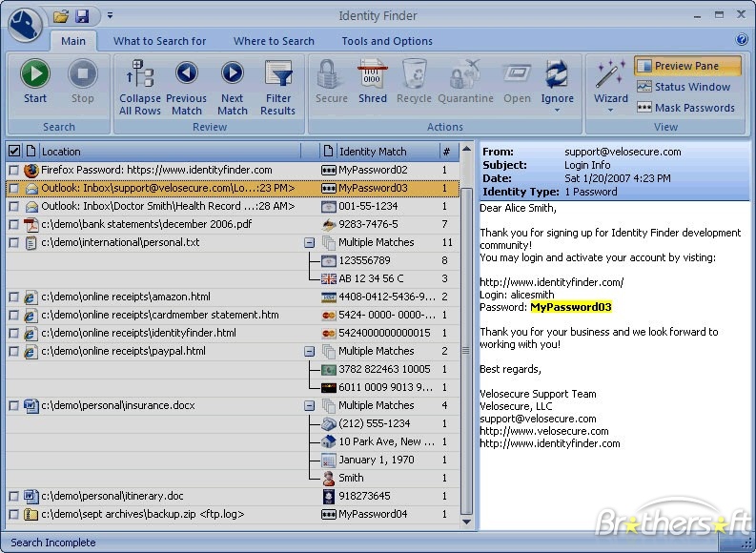Click the Open action icon
Viewport: 756px width, 553px height.
click(x=517, y=73)
